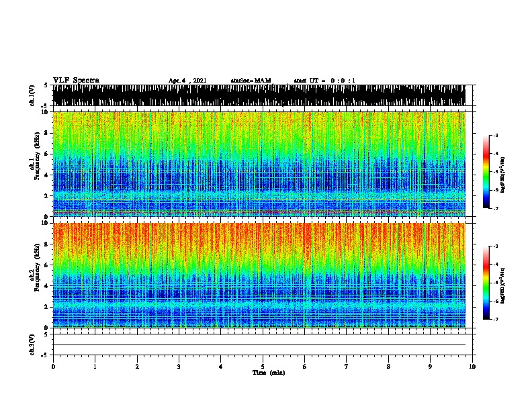Click the "-7" label on ch.1 color bar

[x=496, y=208]
